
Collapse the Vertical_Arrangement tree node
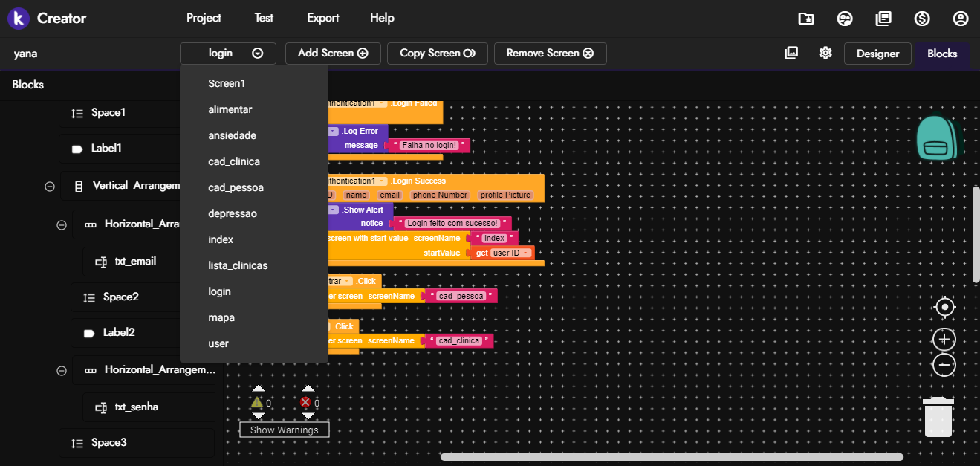click(50, 187)
